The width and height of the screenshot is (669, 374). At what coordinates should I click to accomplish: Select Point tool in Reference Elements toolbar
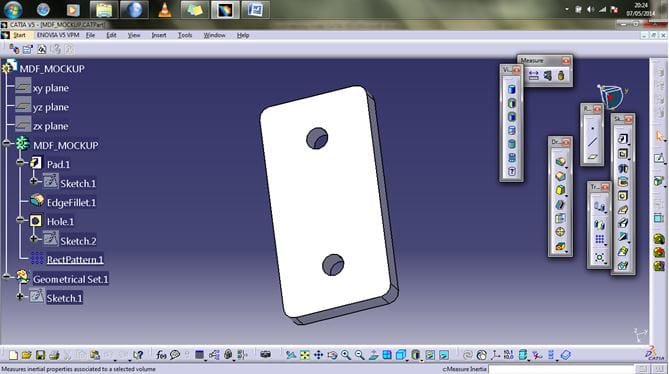(x=592, y=128)
